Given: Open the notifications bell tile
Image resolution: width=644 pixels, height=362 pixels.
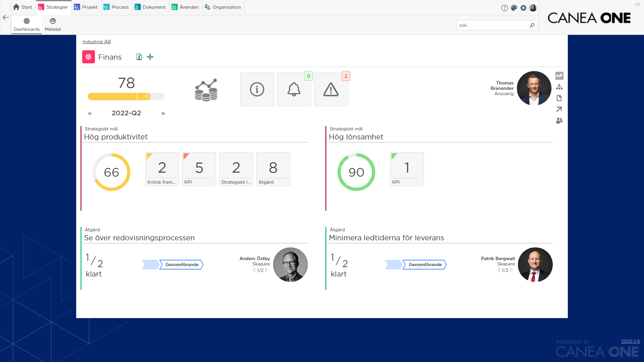Looking at the screenshot, I should pos(294,89).
